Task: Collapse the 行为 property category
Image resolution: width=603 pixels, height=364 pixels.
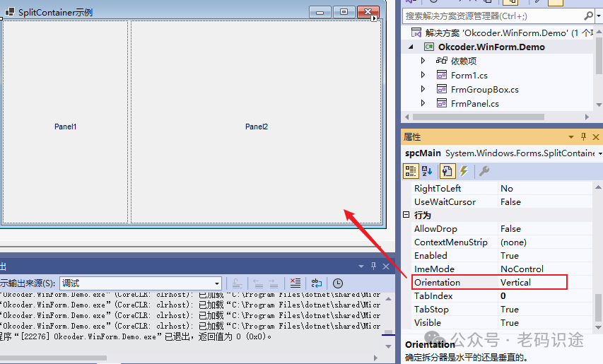Action: tap(406, 215)
